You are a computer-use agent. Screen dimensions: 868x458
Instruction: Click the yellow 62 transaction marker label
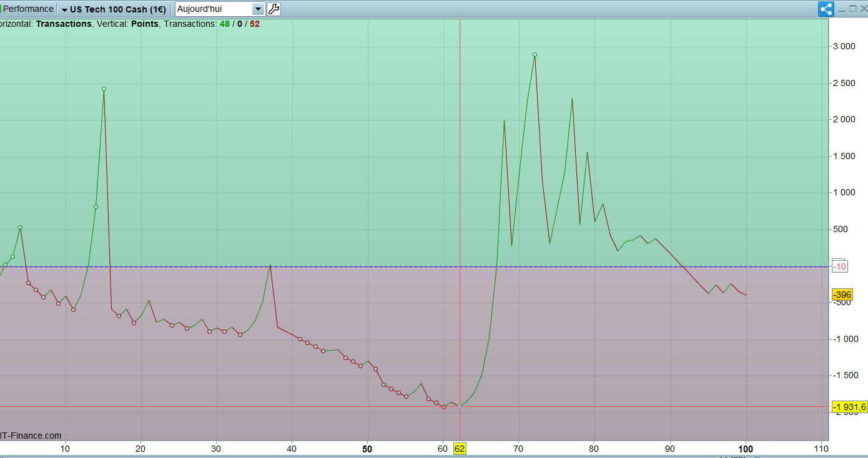460,449
